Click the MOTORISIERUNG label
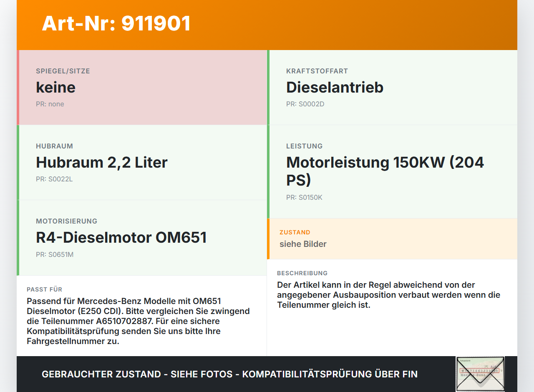Image resolution: width=534 pixels, height=392 pixels. [67, 221]
